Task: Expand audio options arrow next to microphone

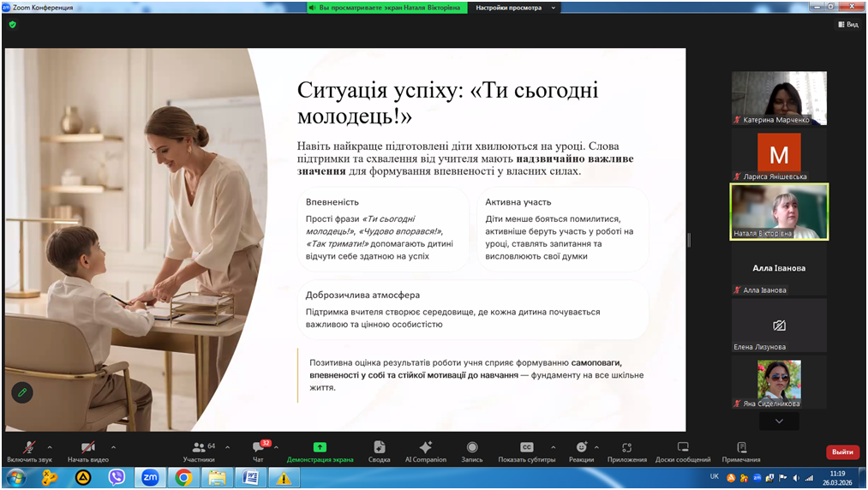Action: coord(50,447)
